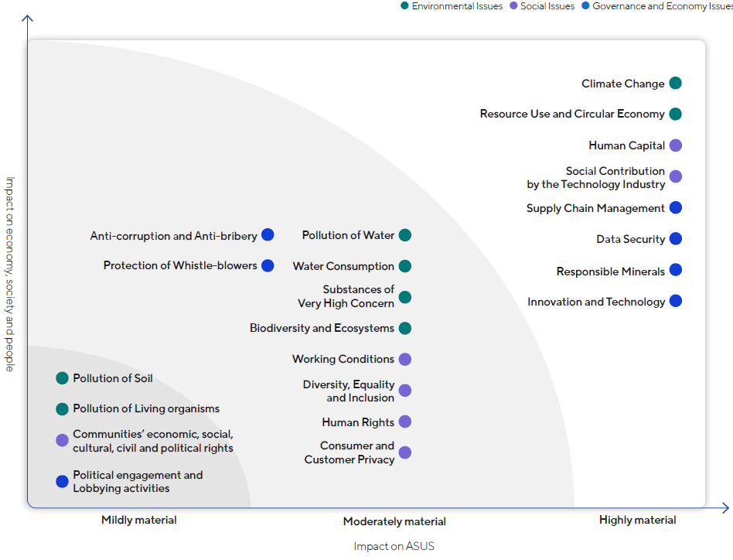Toggle Social Issues legend entry

coord(541,6)
